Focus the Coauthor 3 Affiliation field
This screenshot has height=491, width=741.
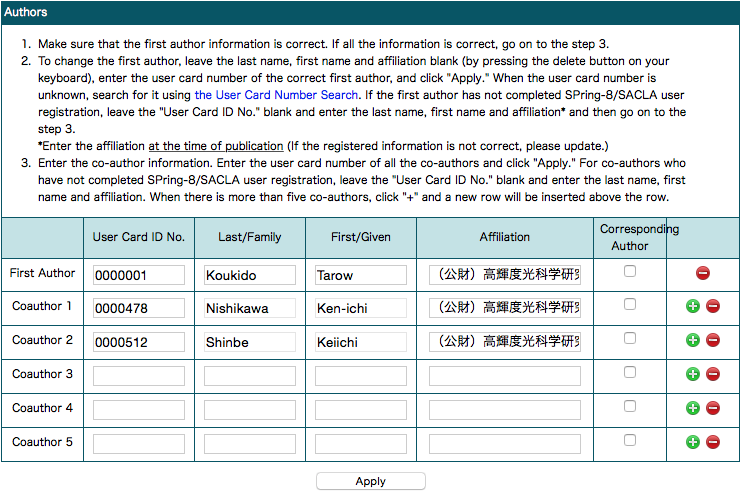coord(504,376)
